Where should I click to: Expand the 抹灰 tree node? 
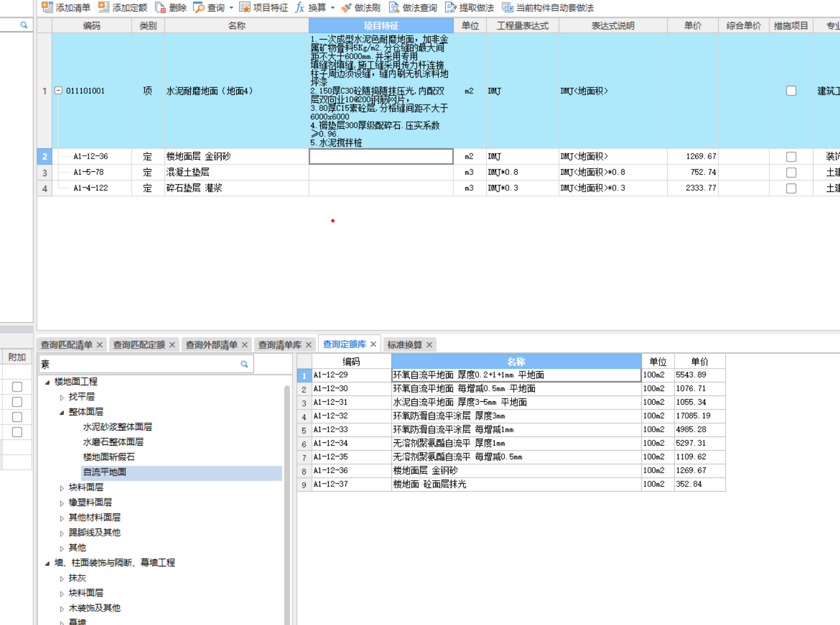tap(61, 578)
